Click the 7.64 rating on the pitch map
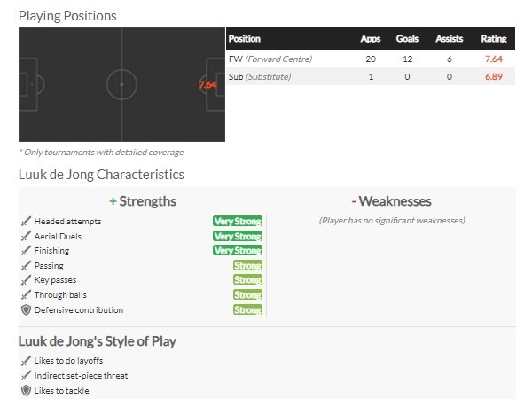Image resolution: width=532 pixels, height=399 pixels. point(207,84)
